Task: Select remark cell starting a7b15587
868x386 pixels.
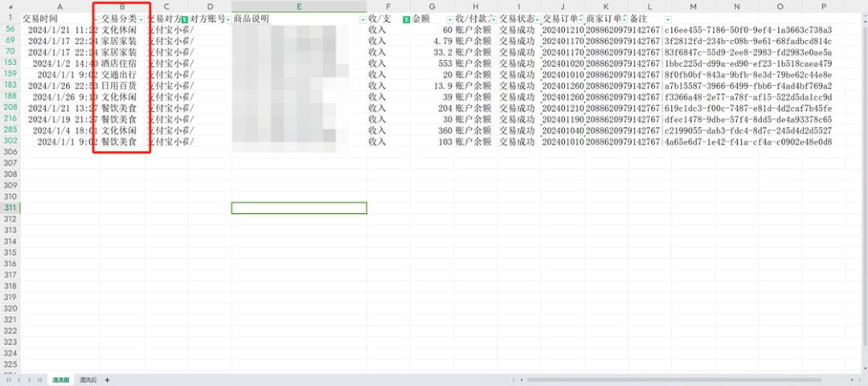Action: point(747,86)
